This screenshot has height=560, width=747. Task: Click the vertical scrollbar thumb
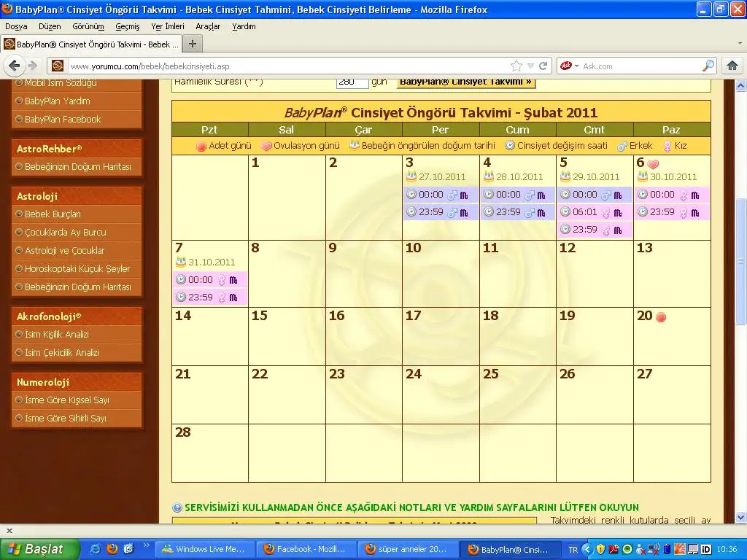click(741, 261)
